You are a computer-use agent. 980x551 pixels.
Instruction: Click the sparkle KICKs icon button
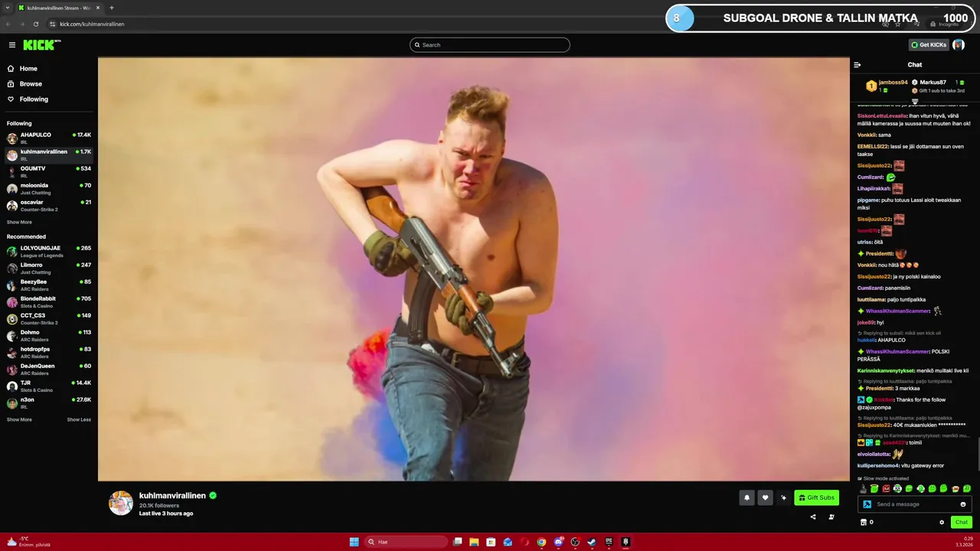coord(783,497)
